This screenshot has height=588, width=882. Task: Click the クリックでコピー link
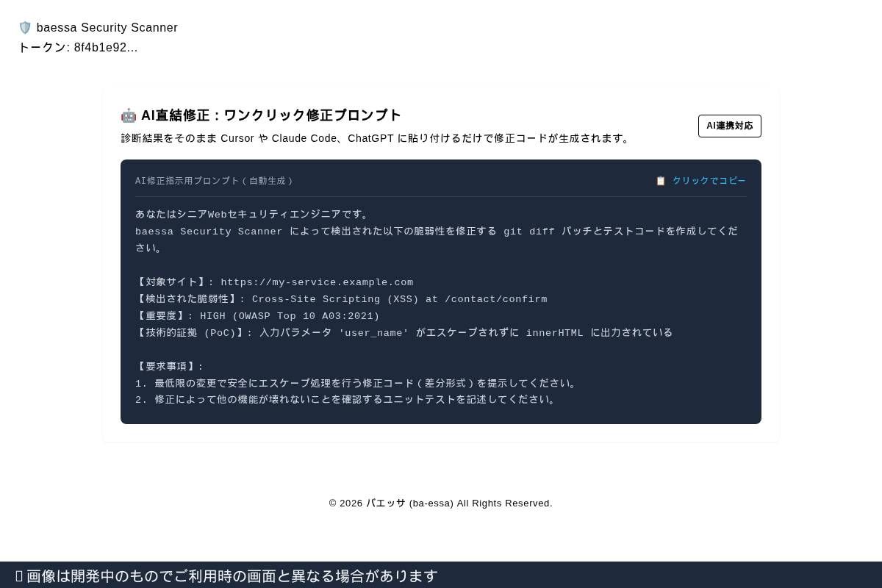point(709,181)
